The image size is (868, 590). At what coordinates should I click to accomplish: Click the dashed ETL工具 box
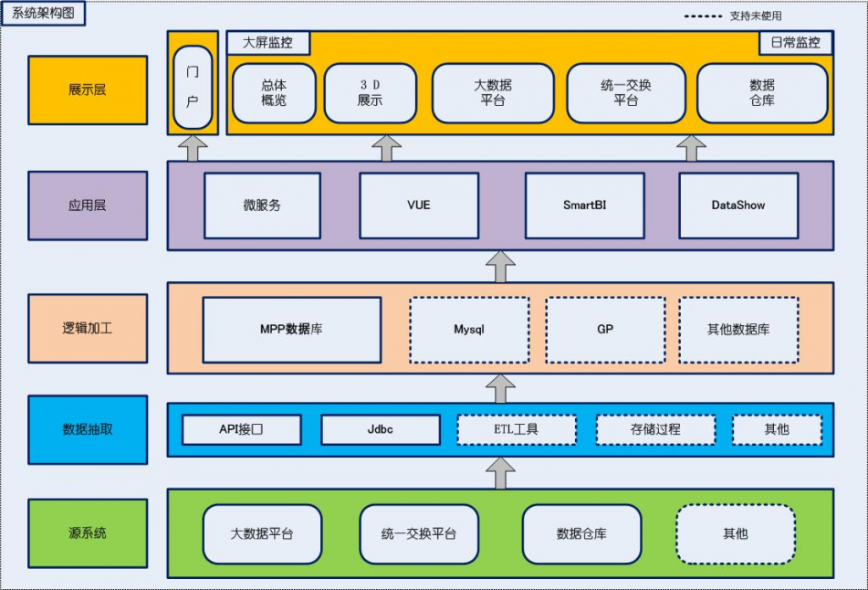(517, 429)
